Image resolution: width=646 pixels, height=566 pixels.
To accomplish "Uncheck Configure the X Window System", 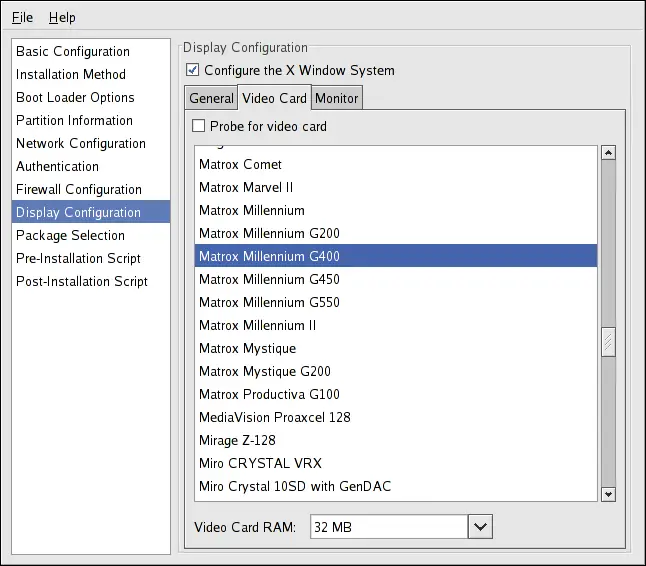I will point(193,71).
